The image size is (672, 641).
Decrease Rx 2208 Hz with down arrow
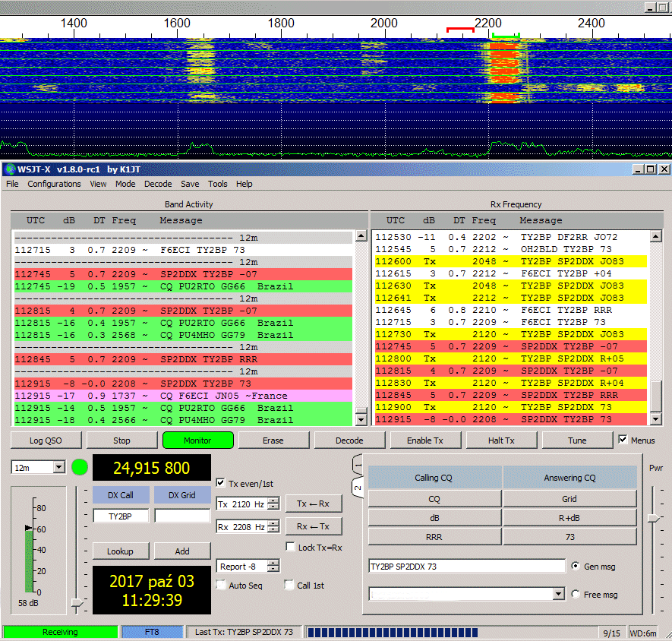point(274,530)
